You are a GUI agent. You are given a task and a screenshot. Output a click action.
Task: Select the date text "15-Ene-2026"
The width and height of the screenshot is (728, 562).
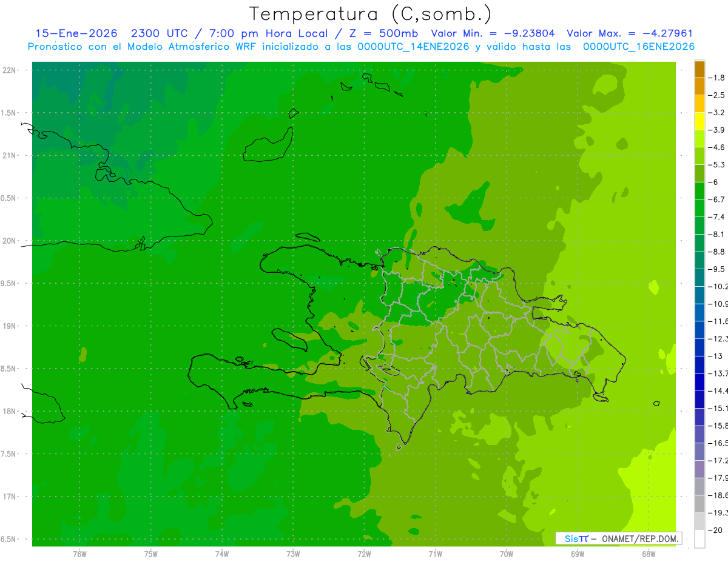76,33
